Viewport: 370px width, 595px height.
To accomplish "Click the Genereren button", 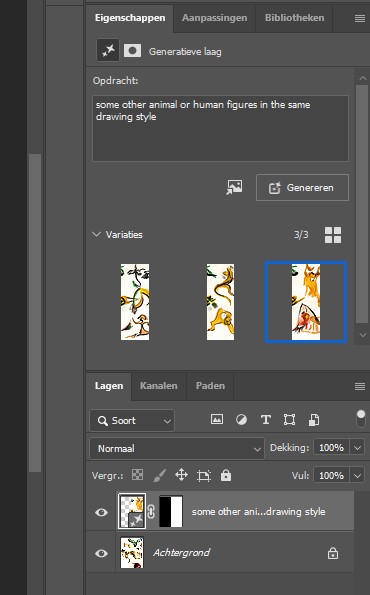I will tap(302, 187).
